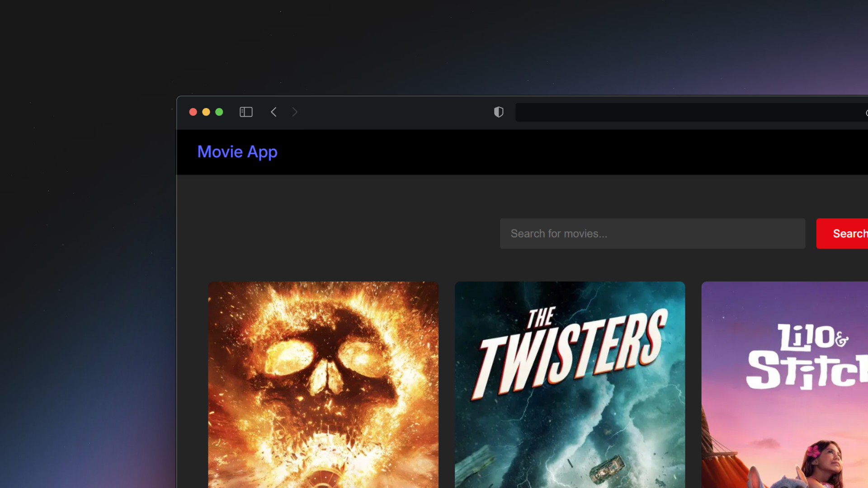868x488 pixels.
Task: Open the privacy shield icon
Action: click(x=499, y=112)
